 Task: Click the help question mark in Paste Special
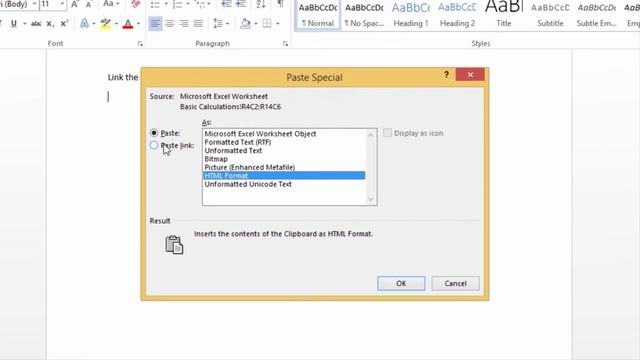(446, 75)
